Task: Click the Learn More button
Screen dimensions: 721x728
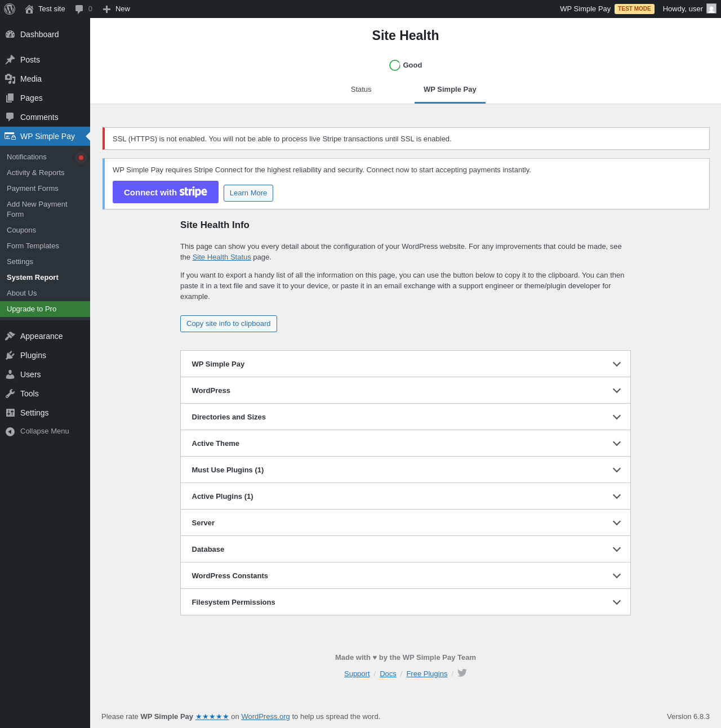Action: click(248, 193)
